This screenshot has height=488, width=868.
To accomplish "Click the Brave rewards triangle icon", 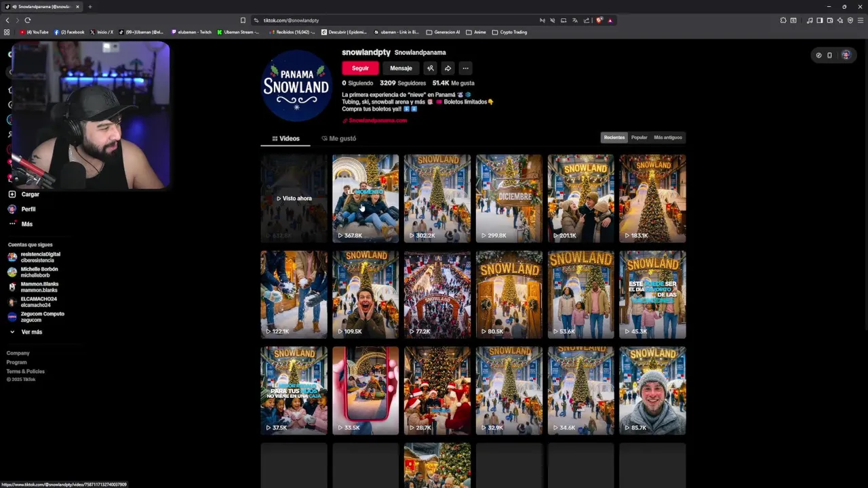I will pyautogui.click(x=610, y=20).
